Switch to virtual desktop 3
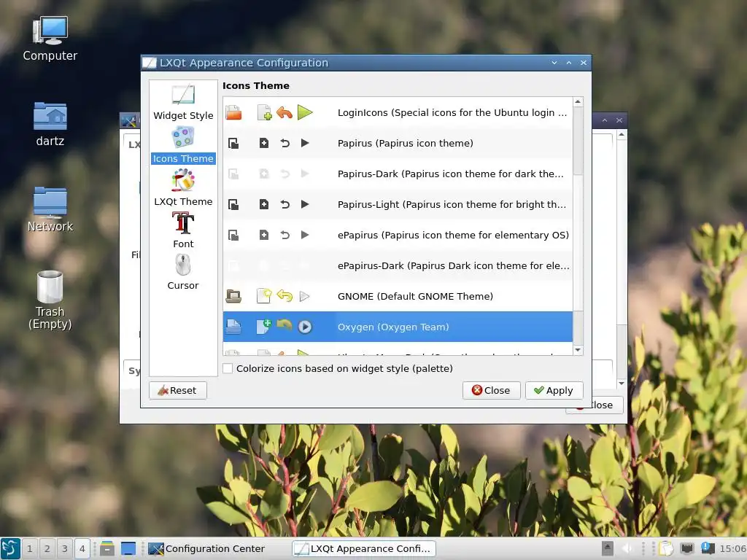Screen dimensions: 747x560 65,548
